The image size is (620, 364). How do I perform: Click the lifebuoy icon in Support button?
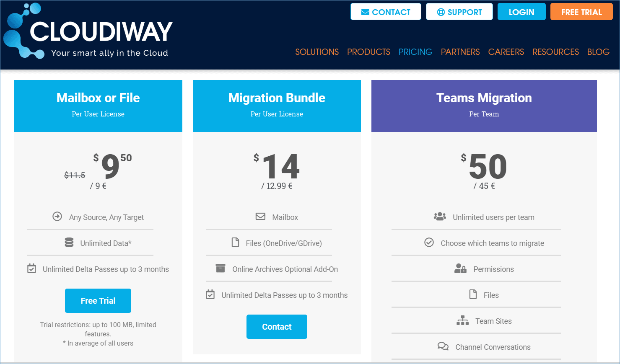[x=441, y=12]
